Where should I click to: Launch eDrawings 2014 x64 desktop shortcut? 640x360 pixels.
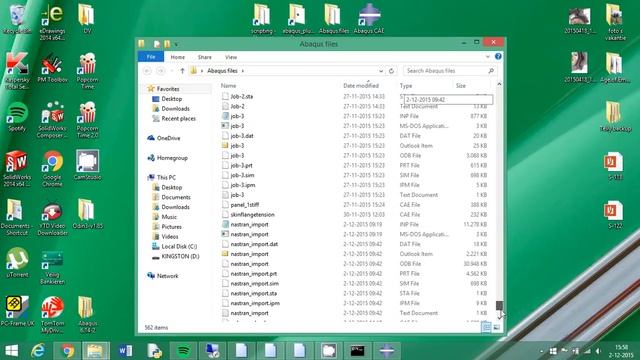(52, 22)
